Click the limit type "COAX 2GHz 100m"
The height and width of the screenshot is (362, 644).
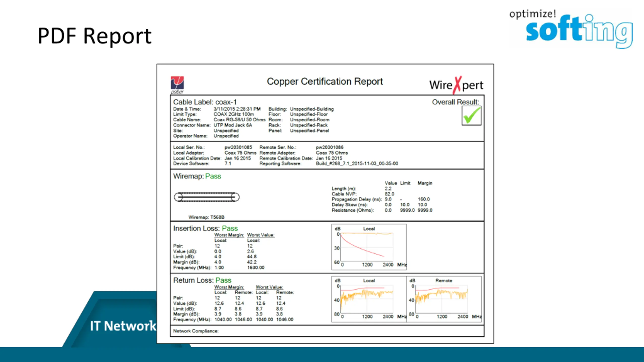click(234, 114)
